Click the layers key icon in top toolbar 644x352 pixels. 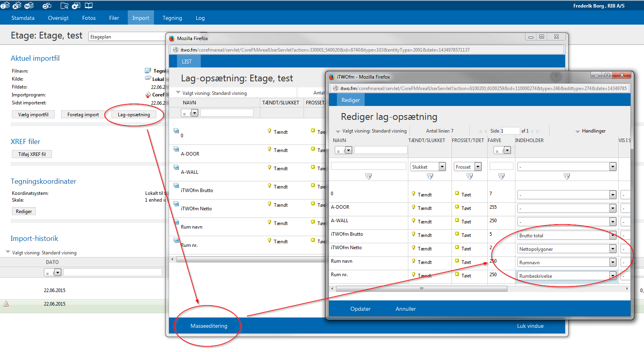tap(29, 6)
